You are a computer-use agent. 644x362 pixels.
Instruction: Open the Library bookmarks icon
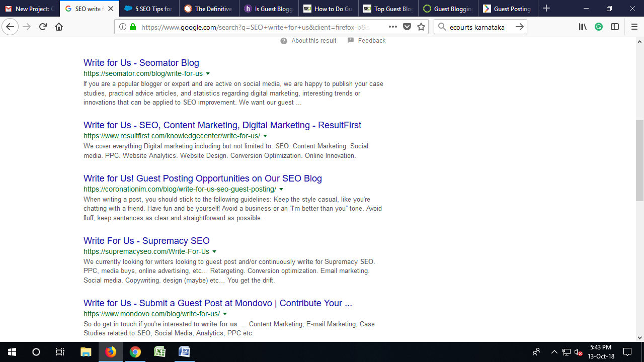583,27
